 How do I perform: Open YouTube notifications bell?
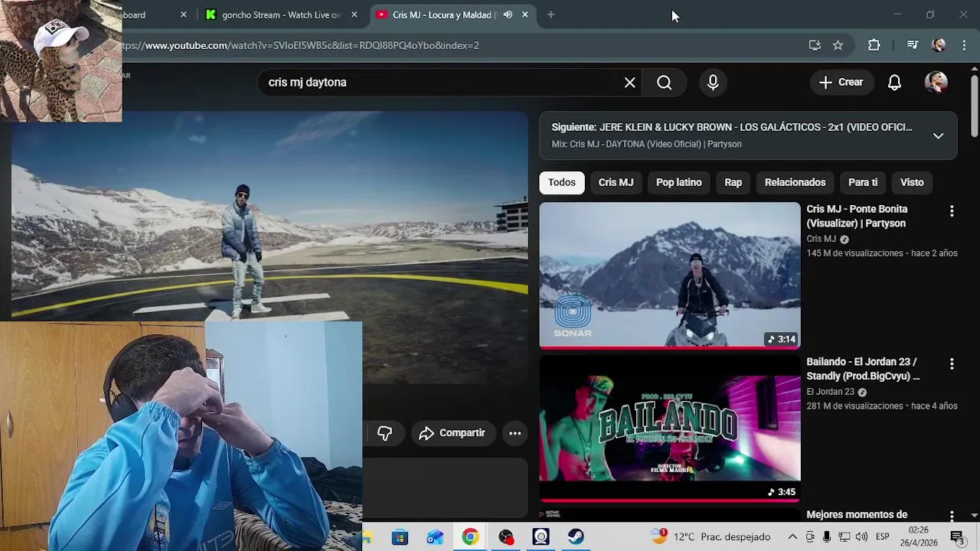pyautogui.click(x=894, y=83)
